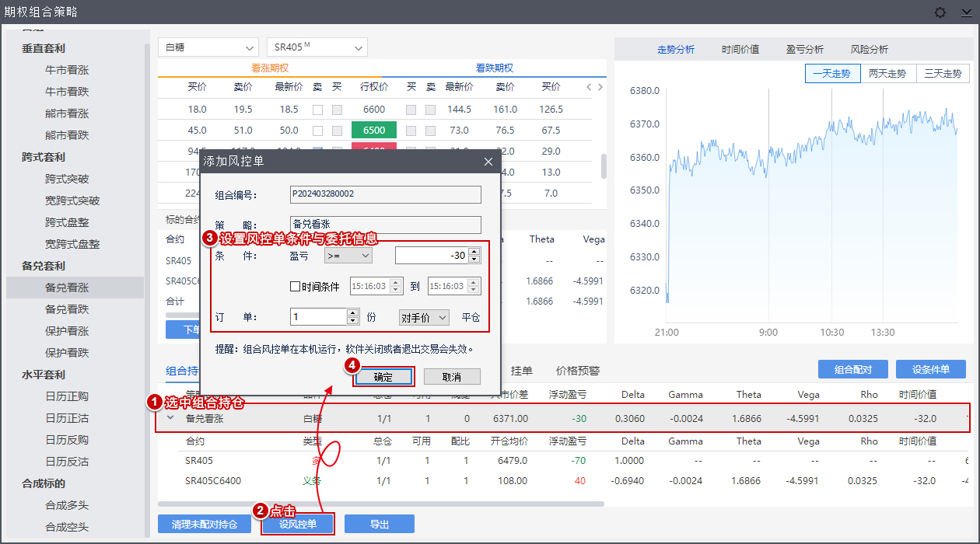Select the 看涨期权 header tab
The image size is (980, 544).
click(x=270, y=68)
